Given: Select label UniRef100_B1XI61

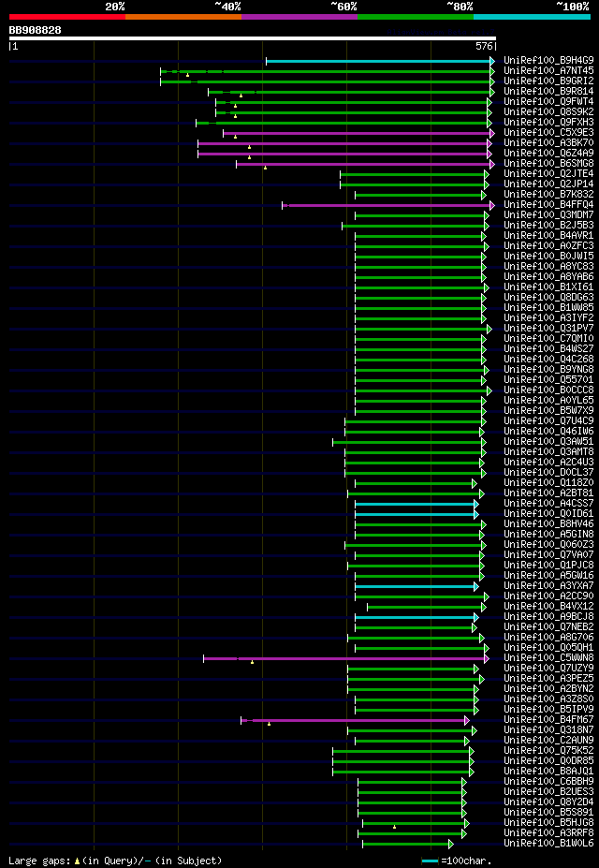Looking at the screenshot, I should [549, 287].
